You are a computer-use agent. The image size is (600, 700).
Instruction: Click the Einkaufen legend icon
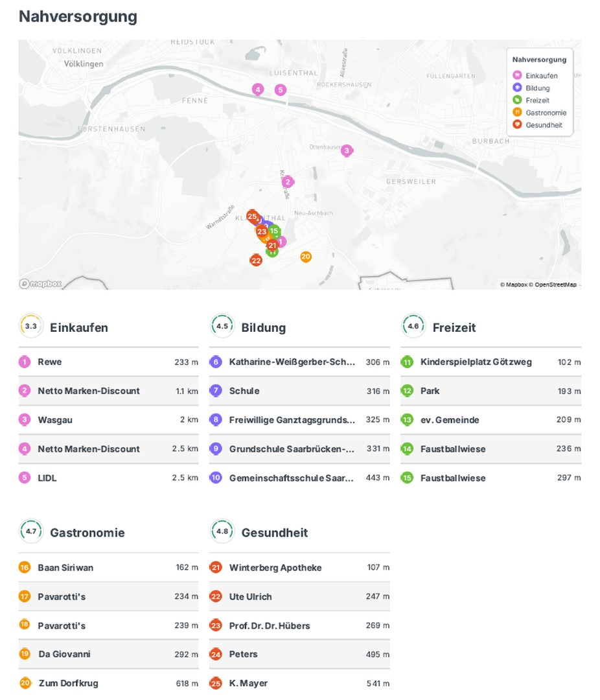click(517, 75)
